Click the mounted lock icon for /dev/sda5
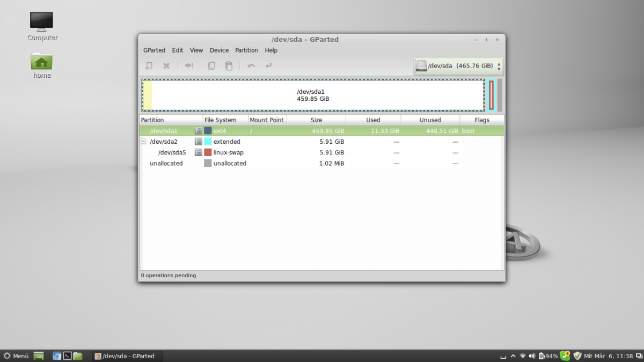This screenshot has width=644, height=362. click(x=198, y=152)
